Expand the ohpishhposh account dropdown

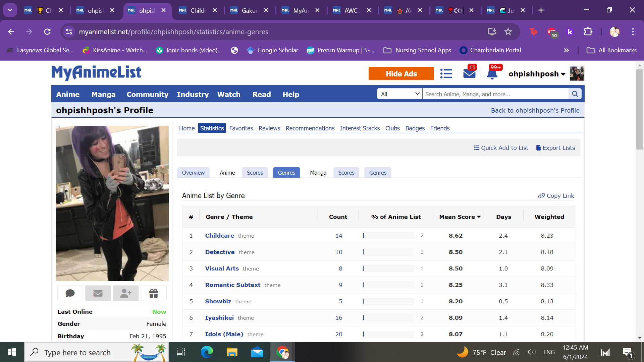pyautogui.click(x=537, y=74)
